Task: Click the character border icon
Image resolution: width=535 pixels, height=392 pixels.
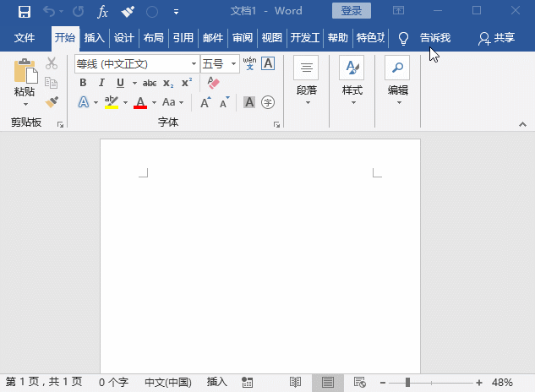Action: point(268,63)
